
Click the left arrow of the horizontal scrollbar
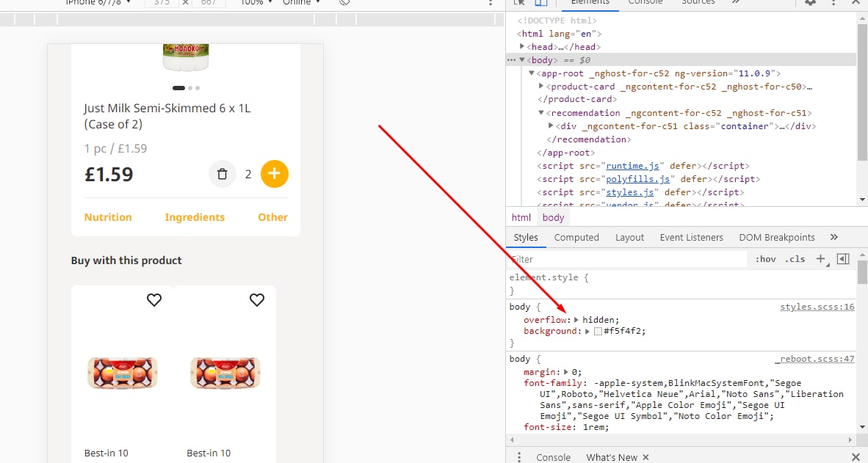coord(512,440)
